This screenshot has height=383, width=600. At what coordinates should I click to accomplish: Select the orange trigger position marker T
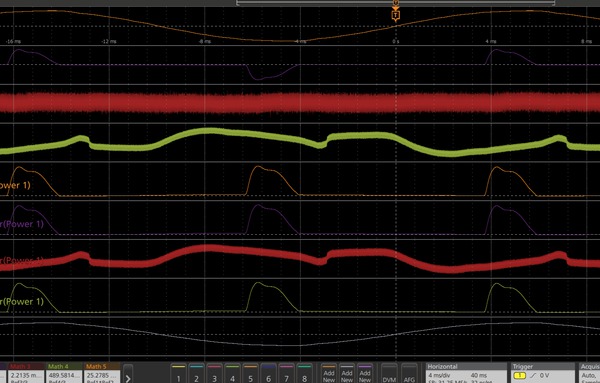pyautogui.click(x=396, y=15)
